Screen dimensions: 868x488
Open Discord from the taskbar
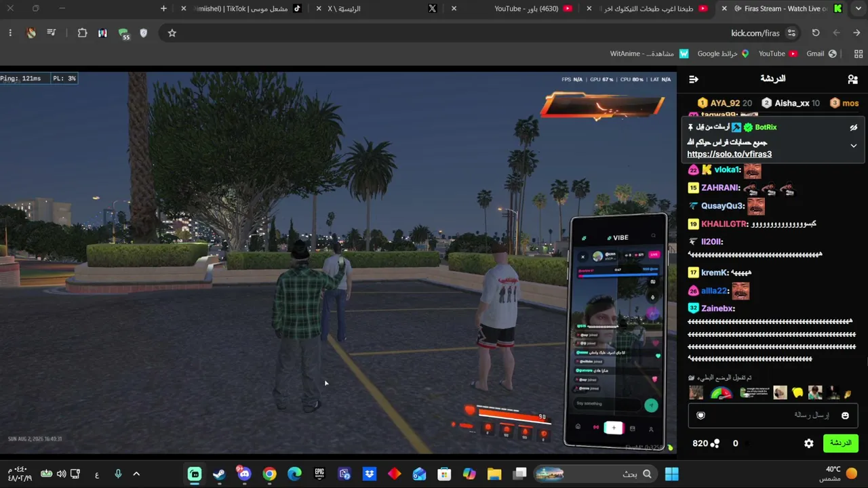(x=244, y=474)
